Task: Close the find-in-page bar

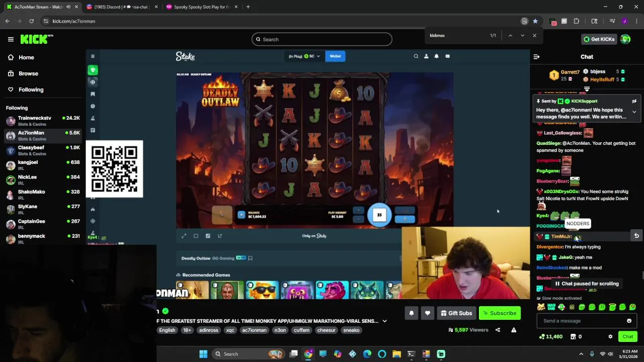Action: (534, 36)
